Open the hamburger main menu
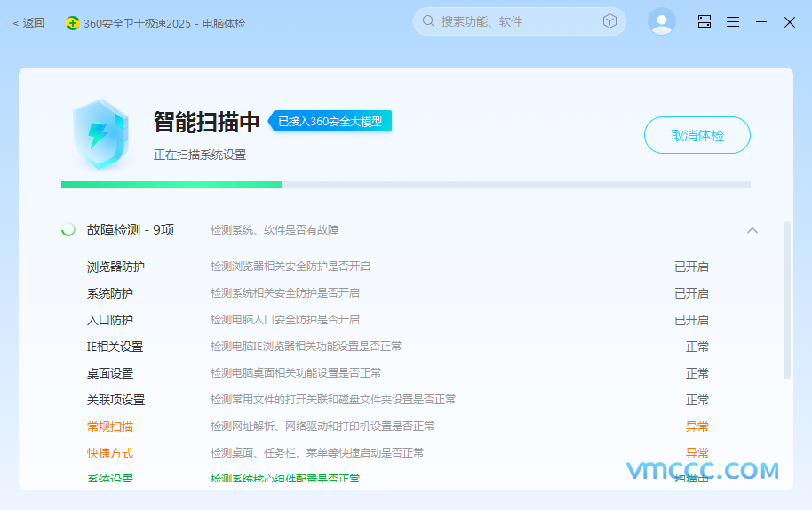Image resolution: width=812 pixels, height=510 pixels. click(732, 22)
